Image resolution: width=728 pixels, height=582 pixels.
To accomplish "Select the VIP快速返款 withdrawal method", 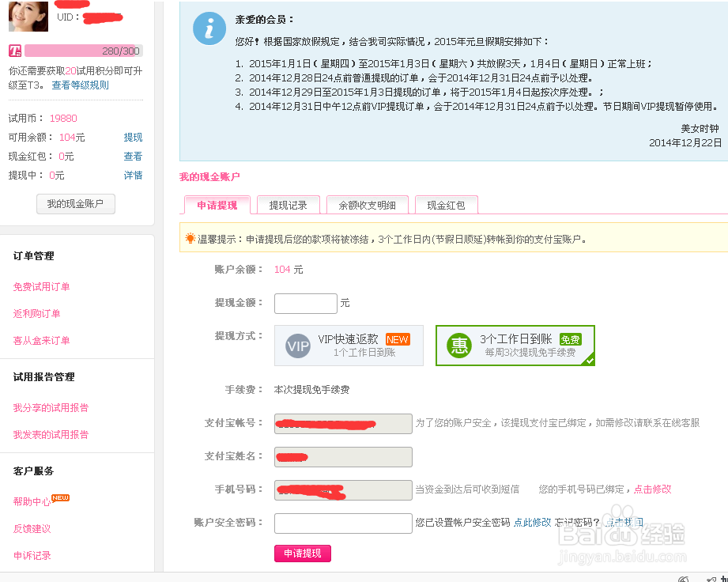I will click(349, 346).
